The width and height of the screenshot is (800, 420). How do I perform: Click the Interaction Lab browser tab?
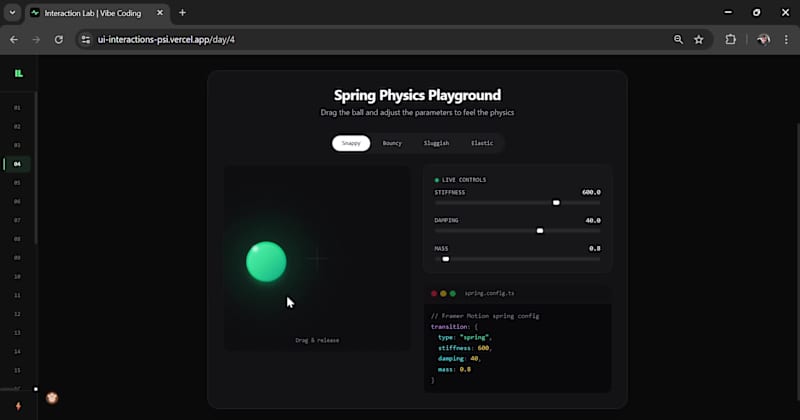pyautogui.click(x=97, y=13)
